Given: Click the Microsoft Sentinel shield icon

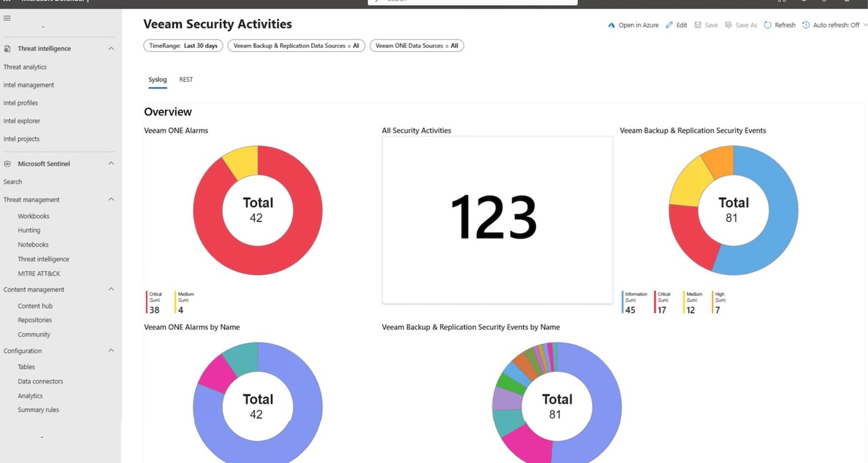Looking at the screenshot, I should click(8, 164).
